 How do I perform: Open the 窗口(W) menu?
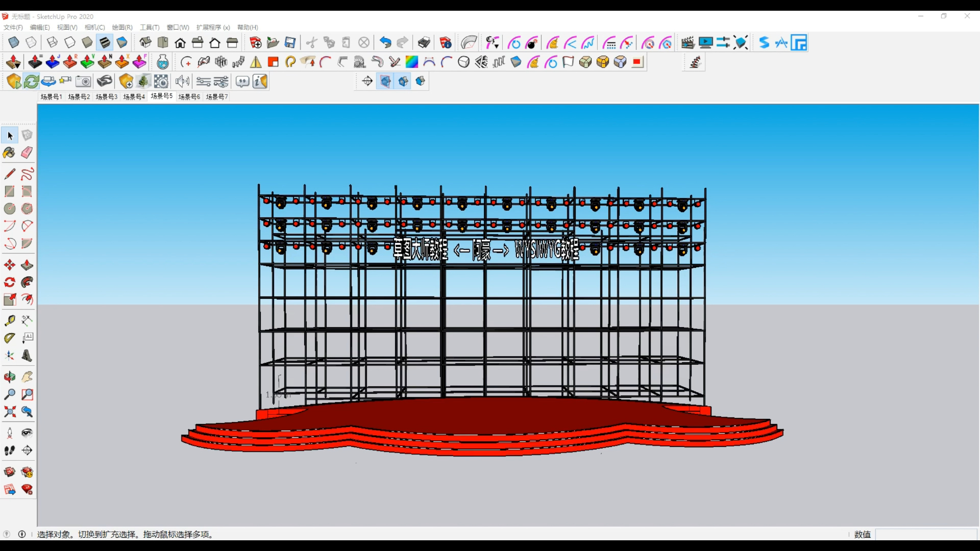point(178,28)
